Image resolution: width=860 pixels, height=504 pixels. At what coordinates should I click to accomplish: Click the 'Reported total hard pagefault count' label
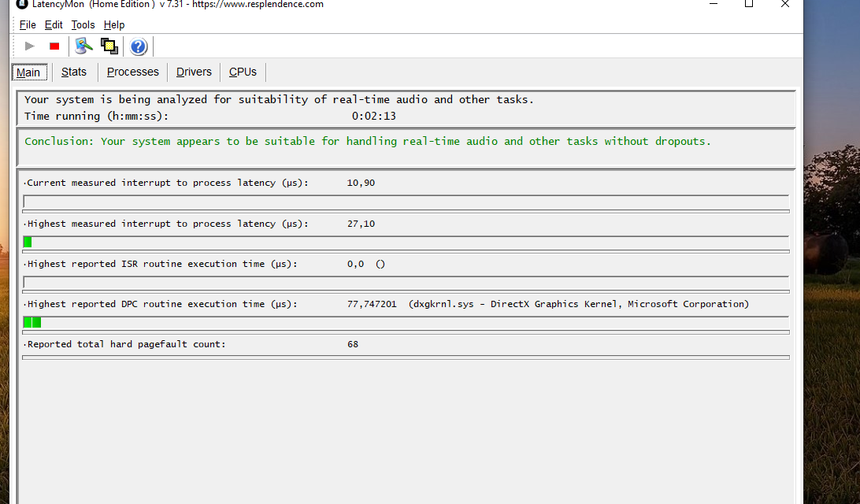pos(126,344)
